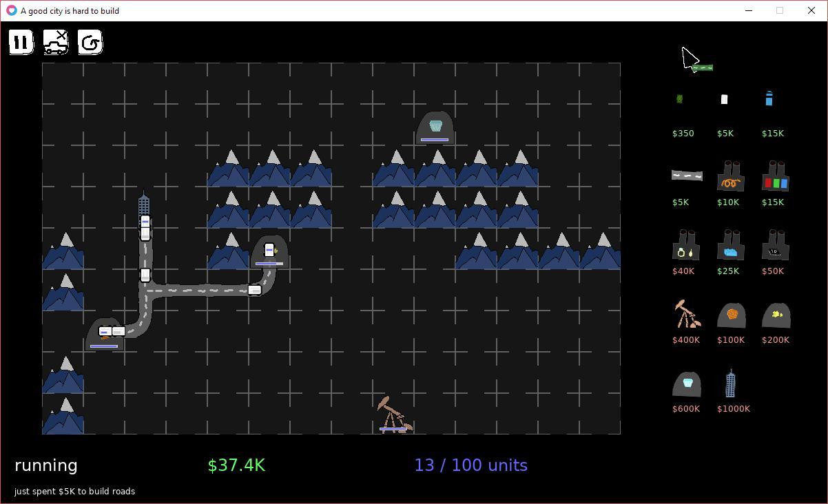
Task: Click the $1000K price label
Action: [x=734, y=409]
